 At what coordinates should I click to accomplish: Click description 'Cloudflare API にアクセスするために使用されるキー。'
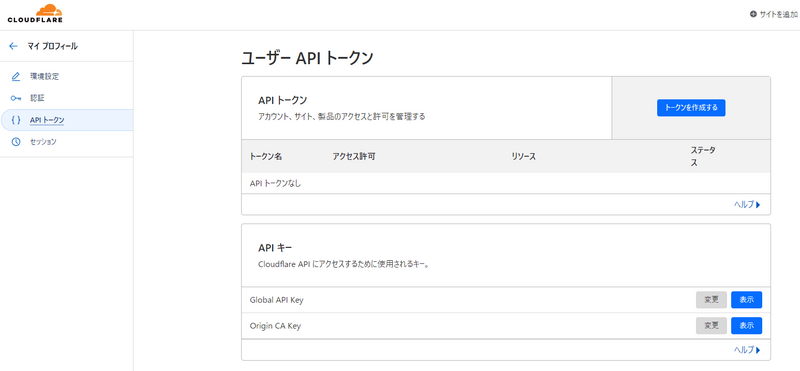pos(343,265)
